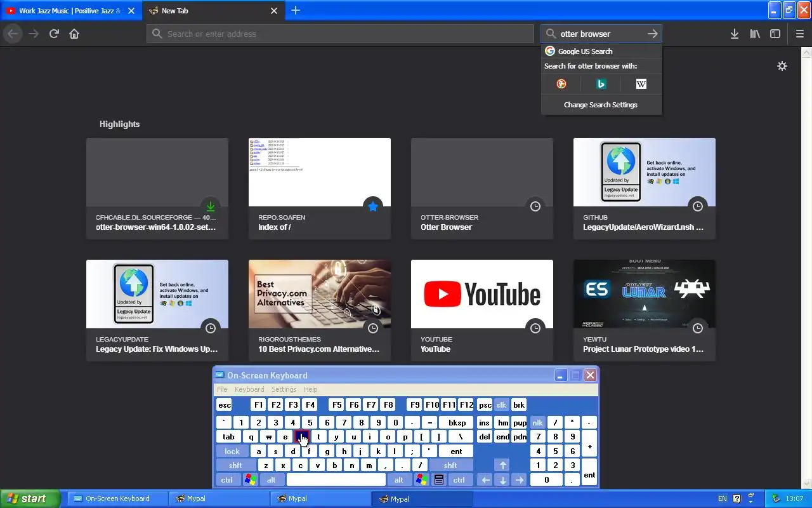Toggle the lock (caps) key on keyboard

pyautogui.click(x=232, y=451)
